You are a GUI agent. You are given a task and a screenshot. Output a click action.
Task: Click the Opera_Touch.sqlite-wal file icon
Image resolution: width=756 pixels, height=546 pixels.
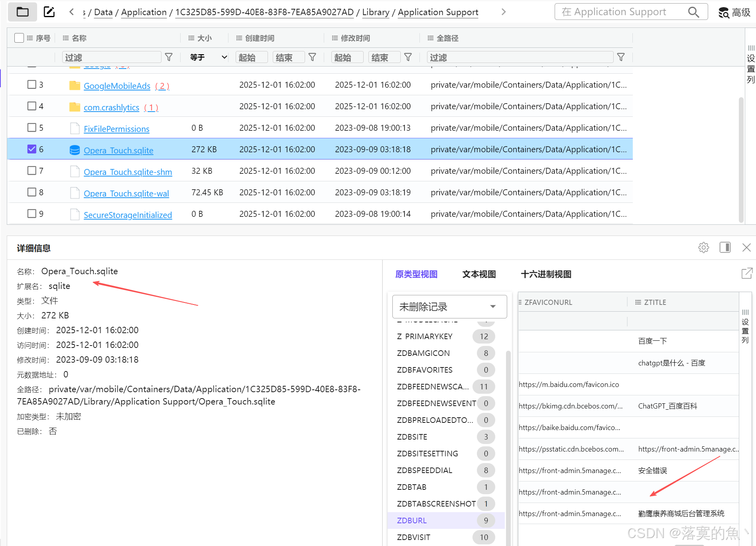tap(75, 193)
